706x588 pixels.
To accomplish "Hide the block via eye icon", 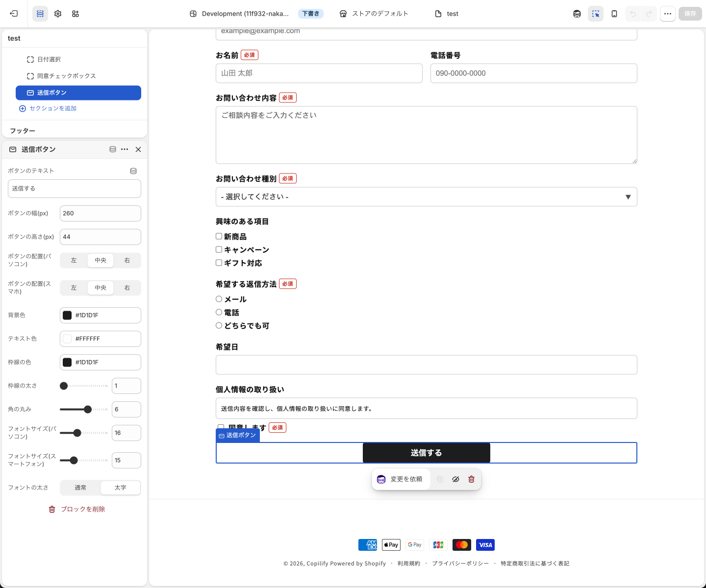I will 455,479.
